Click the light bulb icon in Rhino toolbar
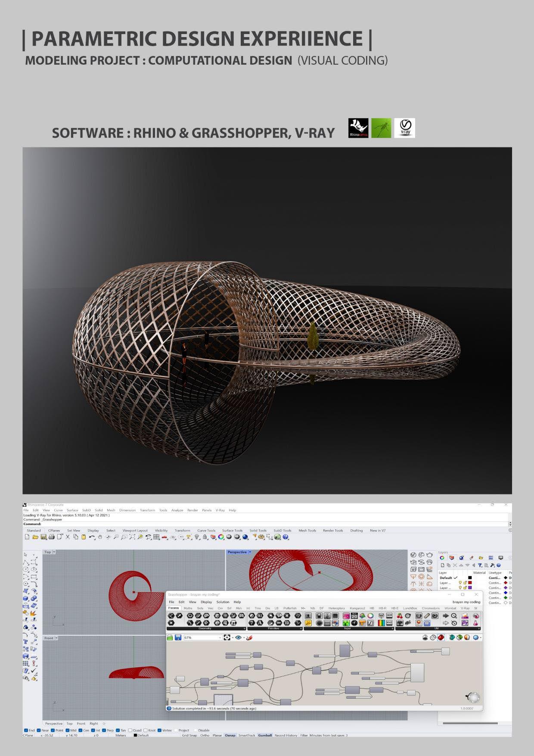 click(196, 537)
